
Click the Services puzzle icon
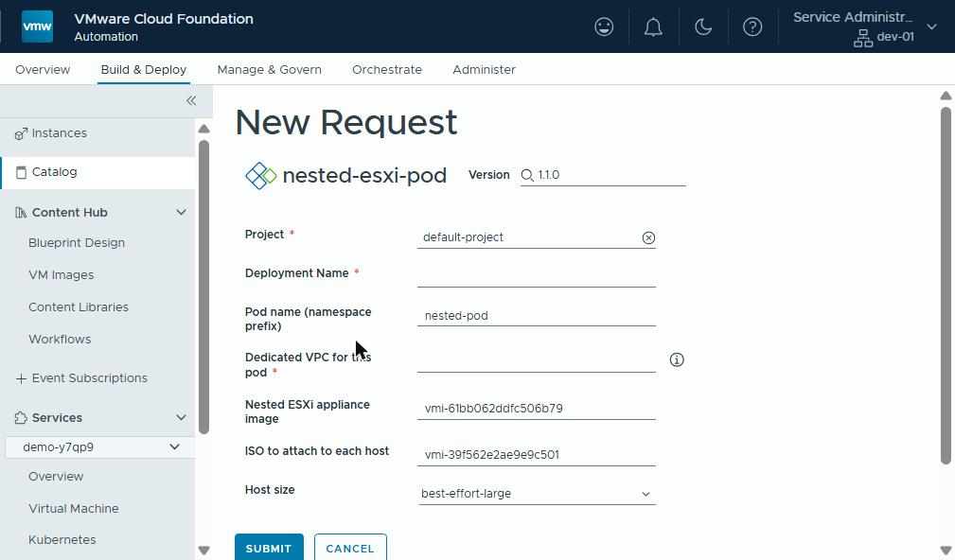(x=21, y=417)
